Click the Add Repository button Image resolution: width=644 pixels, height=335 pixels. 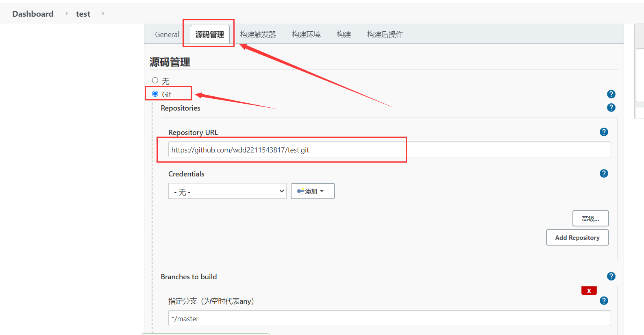[577, 237]
